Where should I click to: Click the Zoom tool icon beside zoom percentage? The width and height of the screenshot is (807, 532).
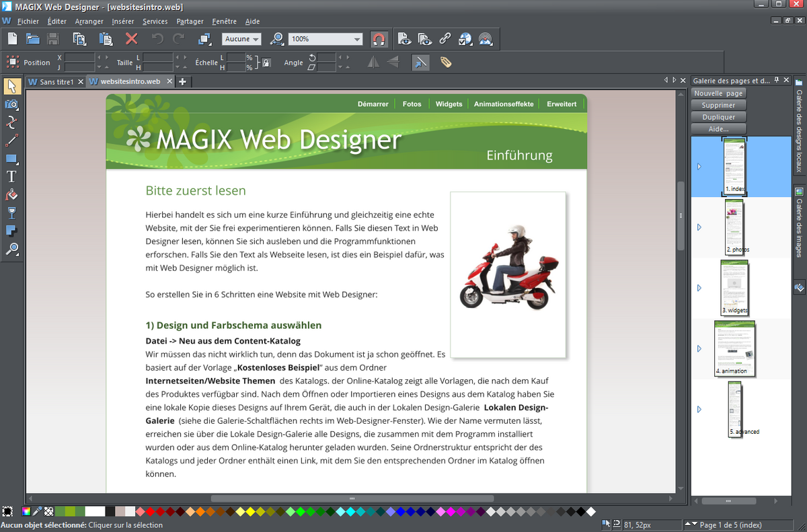[276, 39]
